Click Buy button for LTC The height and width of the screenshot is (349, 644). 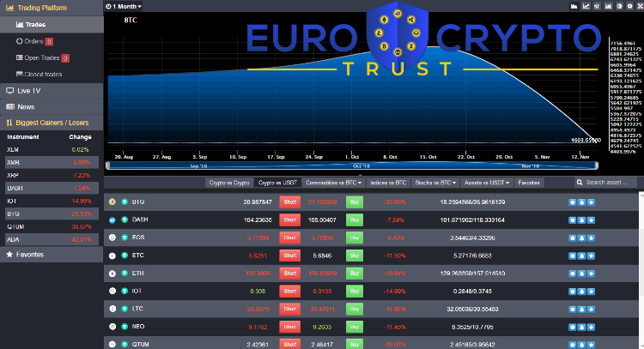(x=355, y=310)
